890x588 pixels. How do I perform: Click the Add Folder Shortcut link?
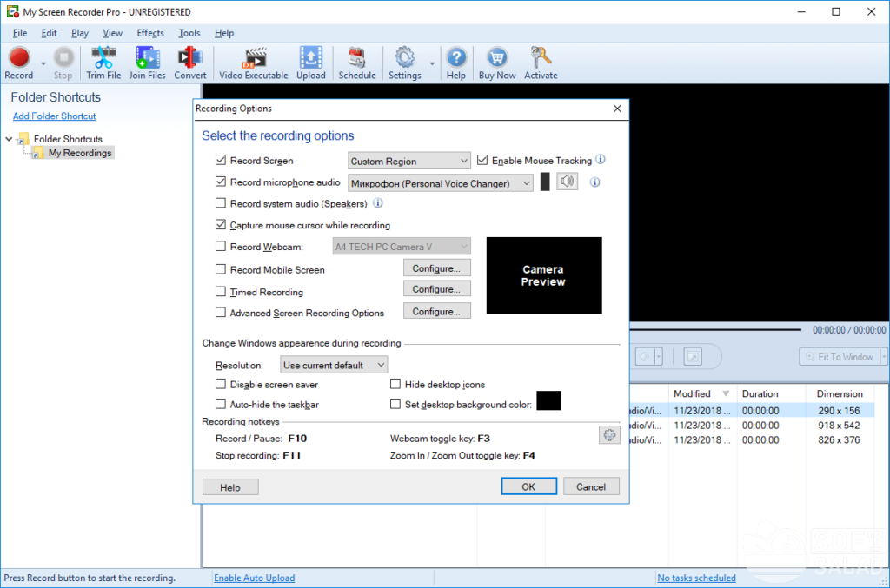[55, 116]
